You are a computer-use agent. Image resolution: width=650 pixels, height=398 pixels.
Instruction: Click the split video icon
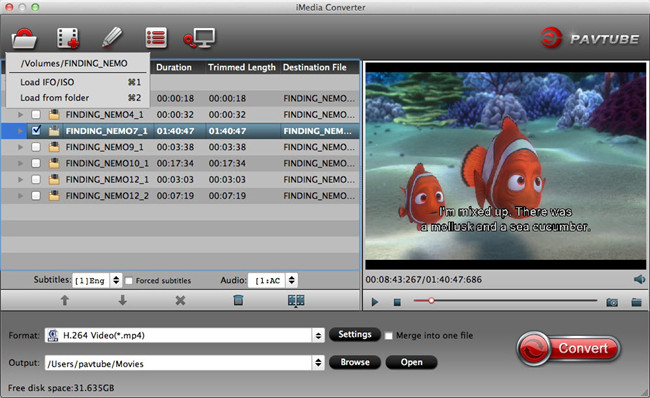296,301
